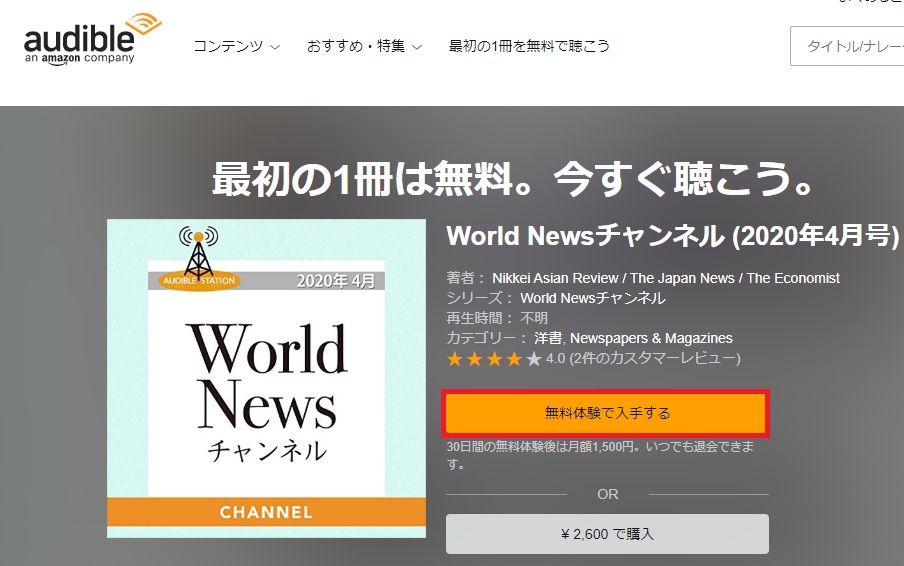Viewport: 904px width, 566px height.
Task: Expand the コンテンツ menu chevron
Action: point(276,47)
